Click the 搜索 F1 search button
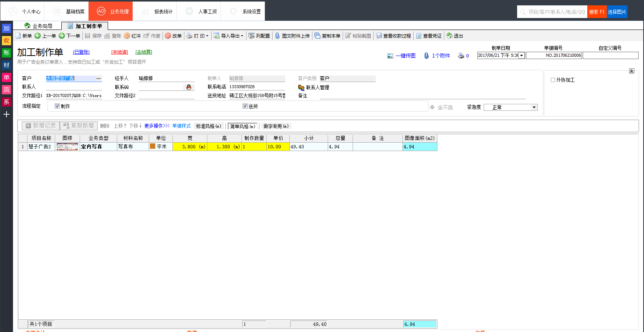Viewport: 644px width, 332px height. [x=596, y=12]
